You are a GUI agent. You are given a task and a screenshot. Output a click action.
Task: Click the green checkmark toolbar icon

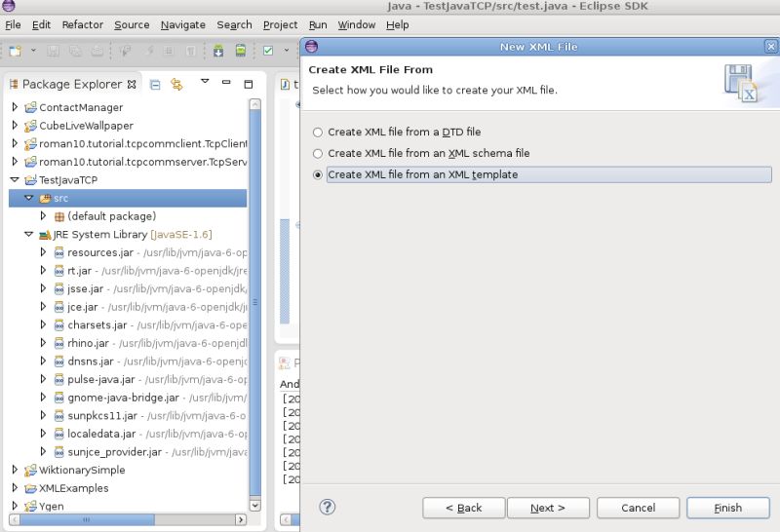point(268,51)
